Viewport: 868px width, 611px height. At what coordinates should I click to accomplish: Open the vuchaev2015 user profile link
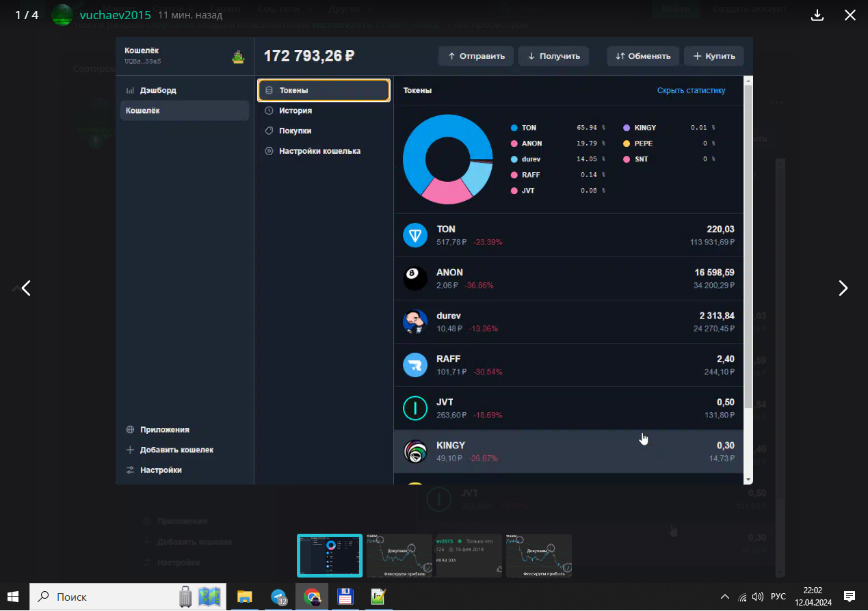[x=115, y=14]
